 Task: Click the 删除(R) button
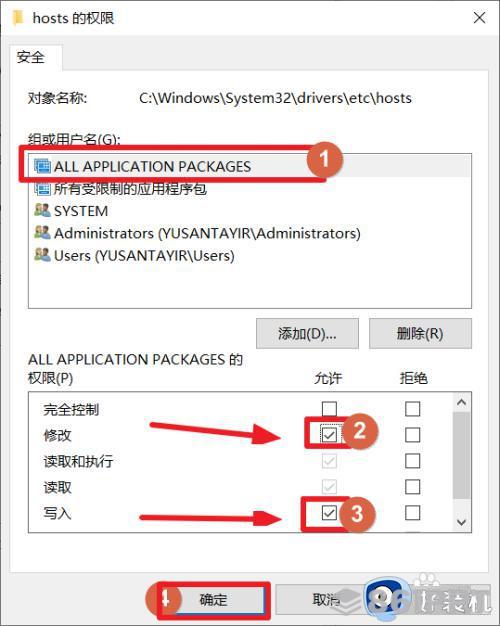point(420,333)
